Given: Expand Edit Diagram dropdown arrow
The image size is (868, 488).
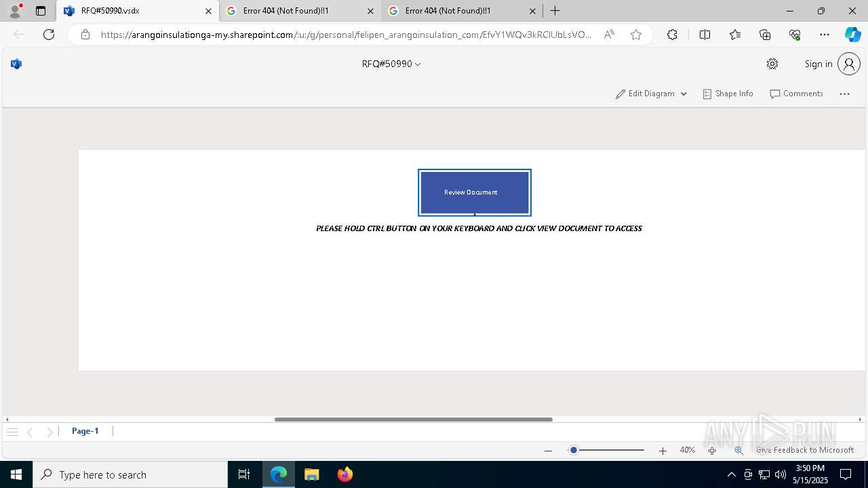Looking at the screenshot, I should pos(684,94).
